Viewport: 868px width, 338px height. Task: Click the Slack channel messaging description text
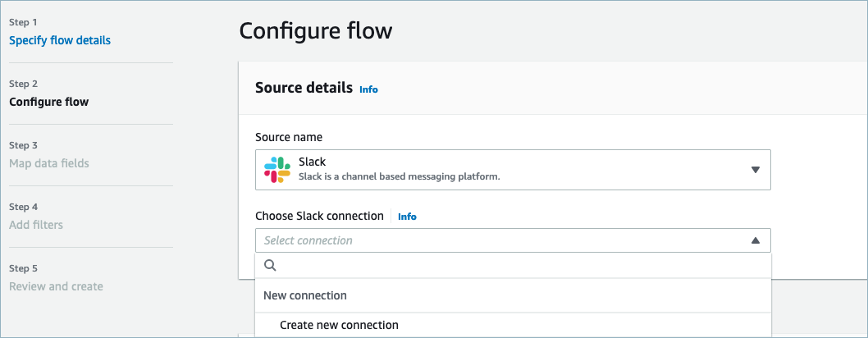(x=399, y=176)
